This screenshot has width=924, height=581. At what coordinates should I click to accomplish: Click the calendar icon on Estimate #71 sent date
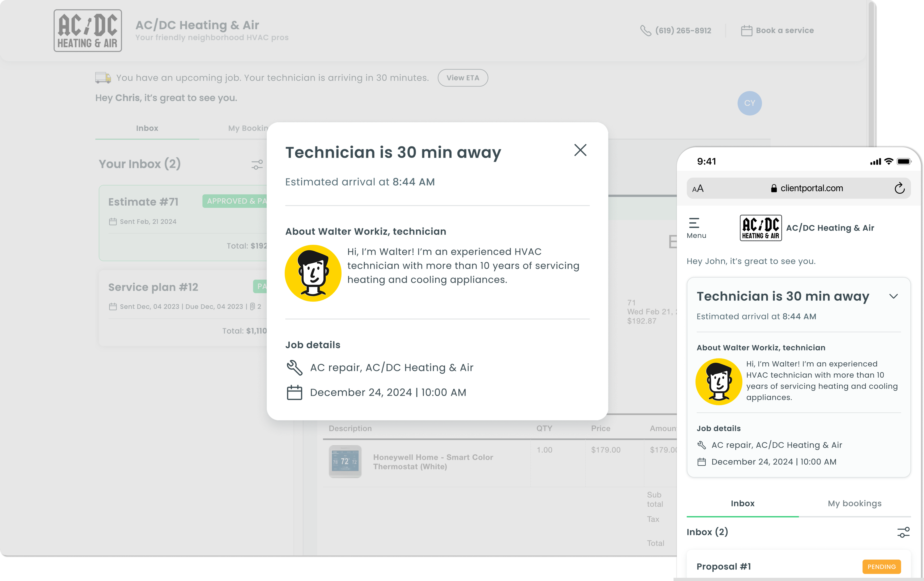pos(113,222)
